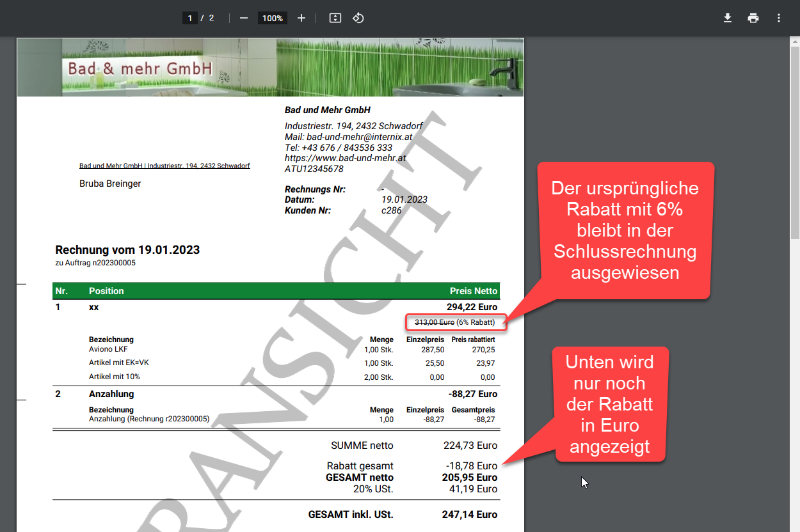Click the '20% USt.' value '41,19 Euro'
Viewport: 800px width, 532px height.
pos(473,489)
